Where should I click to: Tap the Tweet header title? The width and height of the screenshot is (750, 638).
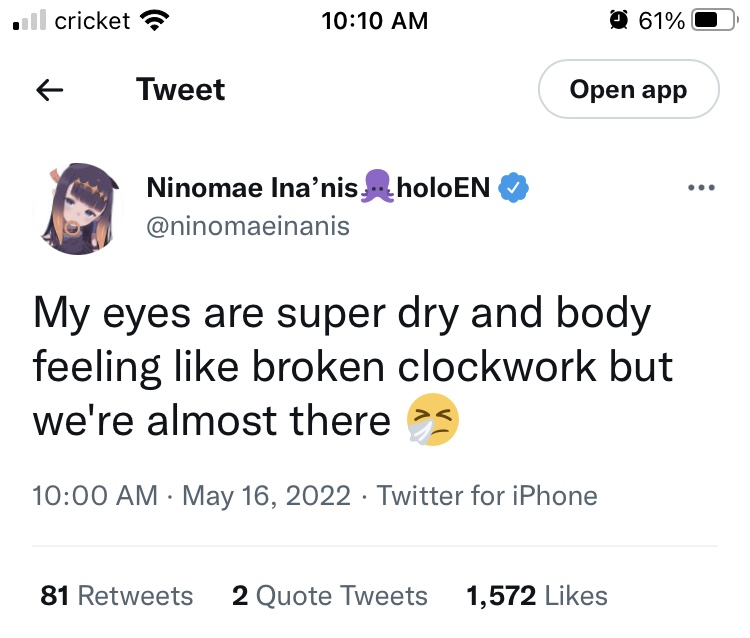[181, 90]
